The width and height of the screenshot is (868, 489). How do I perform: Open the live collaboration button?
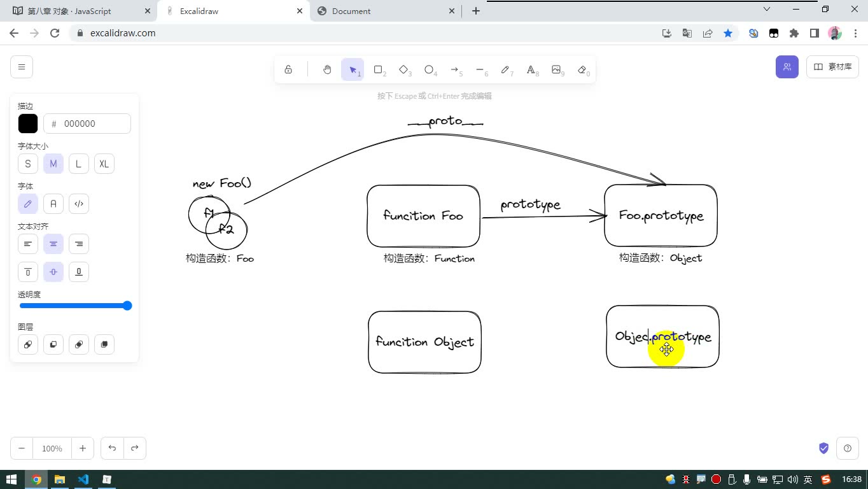point(787,67)
